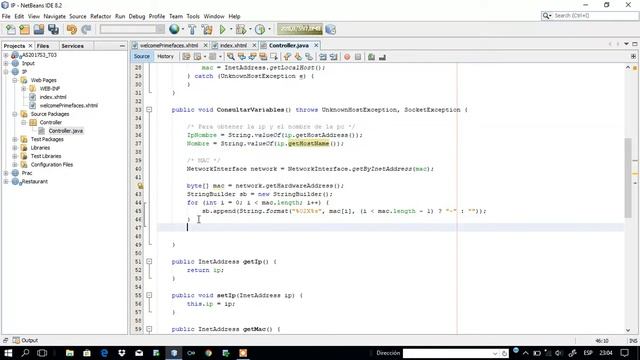Click the Shift Line Right editor icon
Image resolution: width=640 pixels, height=360 pixels.
click(x=333, y=57)
